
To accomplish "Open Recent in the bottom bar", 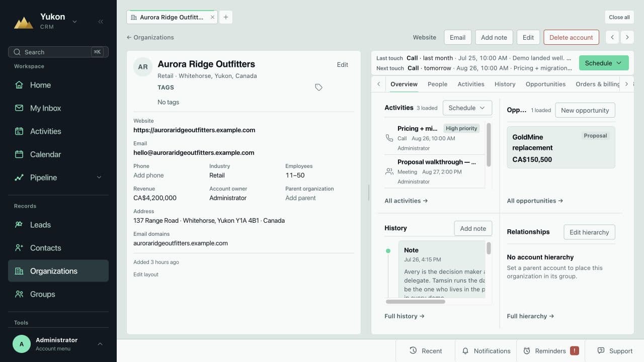I will 426,351.
